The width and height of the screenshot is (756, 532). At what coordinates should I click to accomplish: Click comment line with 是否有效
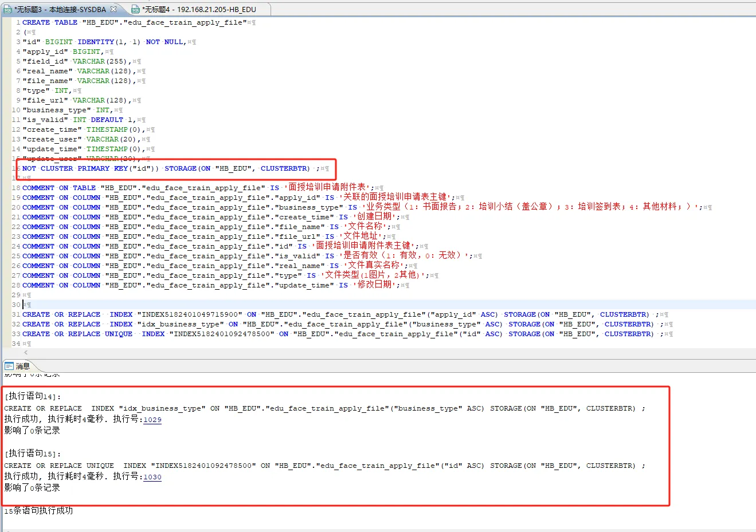(248, 255)
